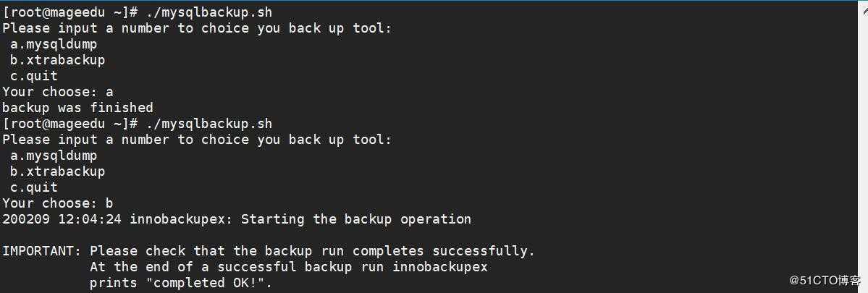Click the 'Your choose: a' line
The width and height of the screenshot is (868, 293).
58,92
